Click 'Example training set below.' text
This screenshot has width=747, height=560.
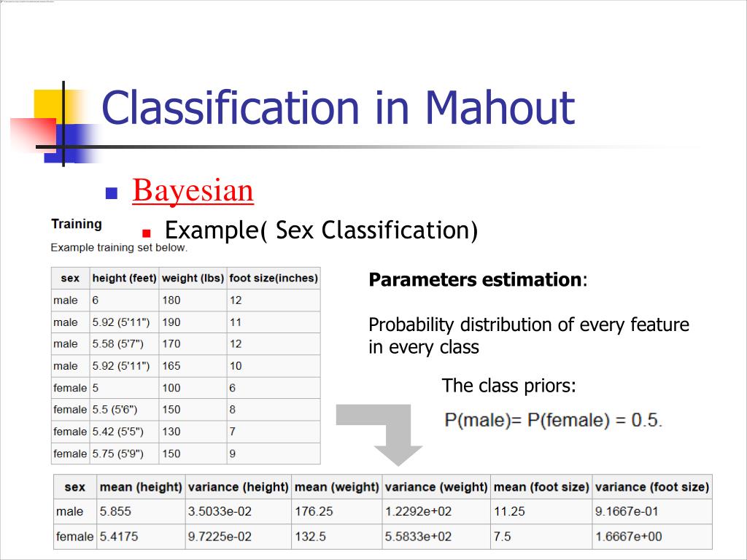pyautogui.click(x=119, y=248)
